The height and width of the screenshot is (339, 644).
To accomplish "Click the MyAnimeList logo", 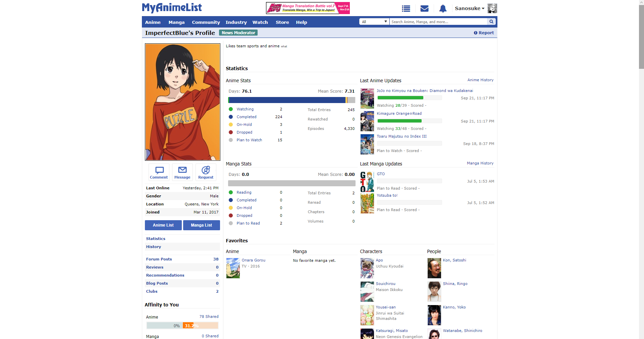I will 172,7.
